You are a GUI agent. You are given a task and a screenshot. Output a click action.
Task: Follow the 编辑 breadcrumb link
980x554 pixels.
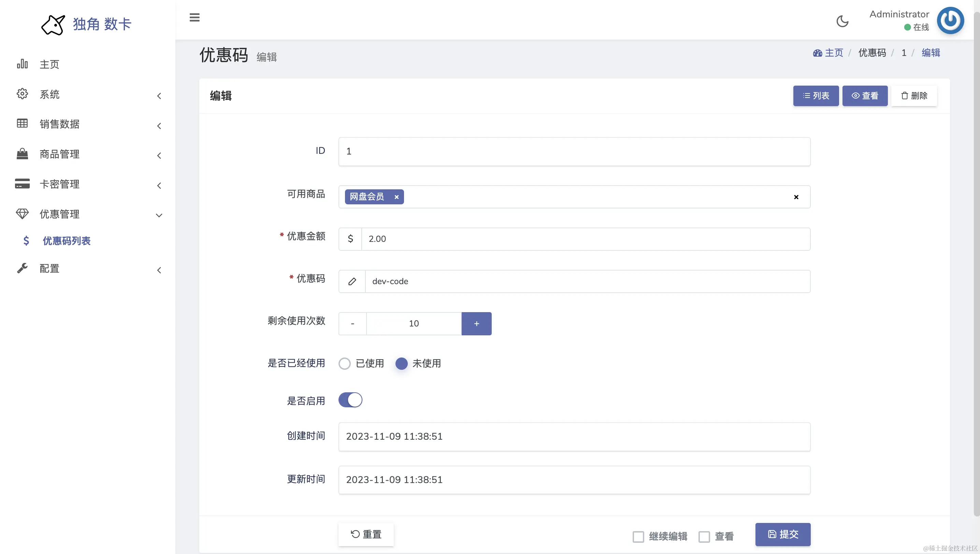931,53
